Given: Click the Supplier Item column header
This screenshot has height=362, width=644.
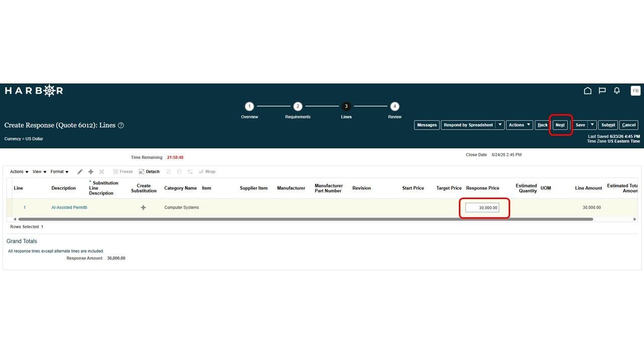Looking at the screenshot, I should 254,188.
